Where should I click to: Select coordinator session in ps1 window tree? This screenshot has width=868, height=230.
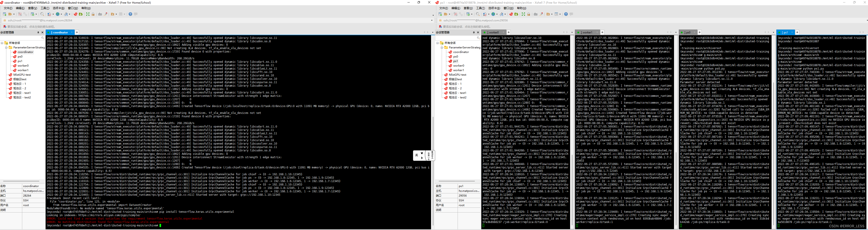(x=461, y=52)
